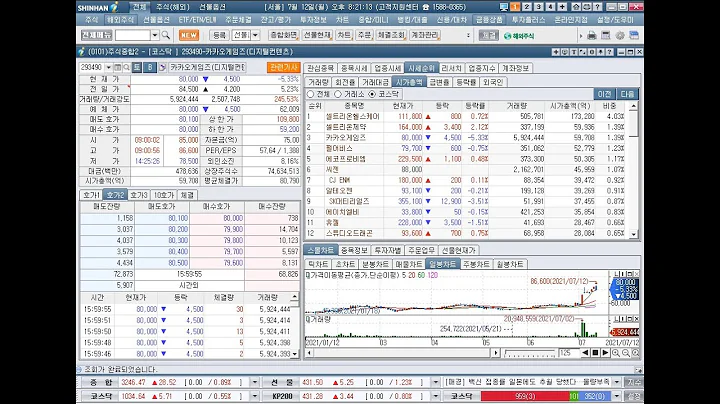Open news ticker dropdown arrow at bottom
Viewport: 720px width, 404px height.
617,382
